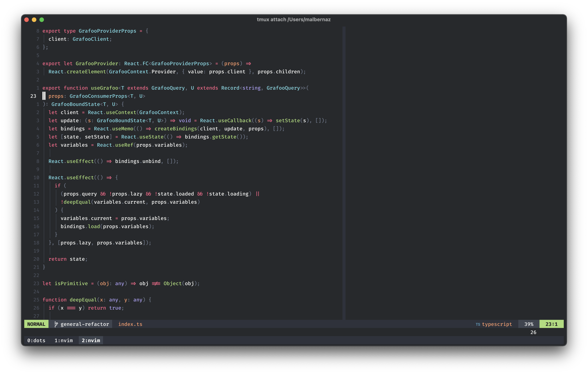Click the createBindings call in useMemo line
The width and height of the screenshot is (588, 374).
pos(176,129)
